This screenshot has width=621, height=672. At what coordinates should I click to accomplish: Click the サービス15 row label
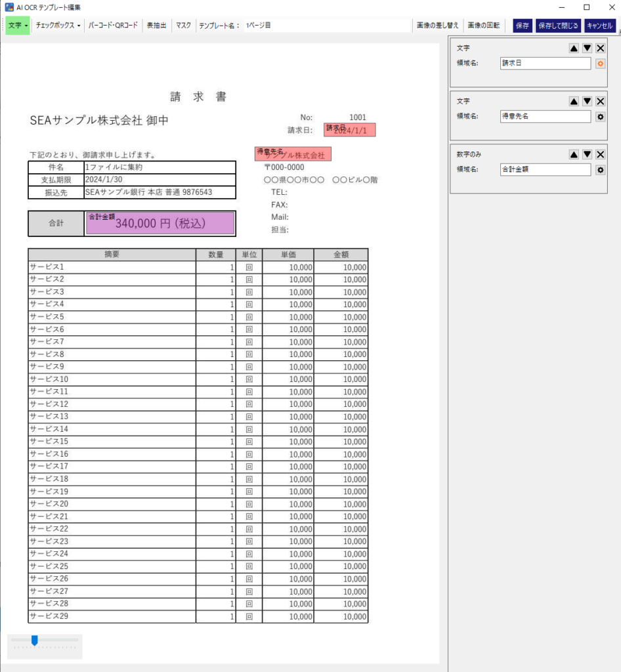pos(49,442)
